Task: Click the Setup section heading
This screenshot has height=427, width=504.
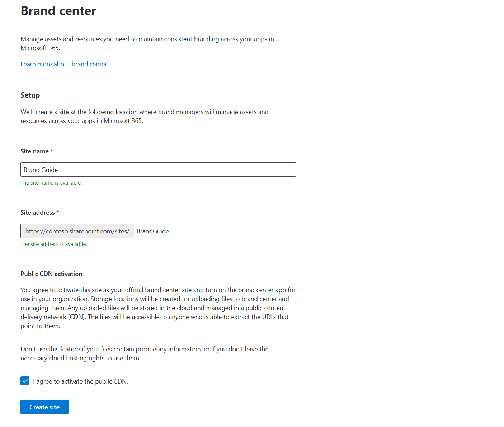Action: coord(30,95)
